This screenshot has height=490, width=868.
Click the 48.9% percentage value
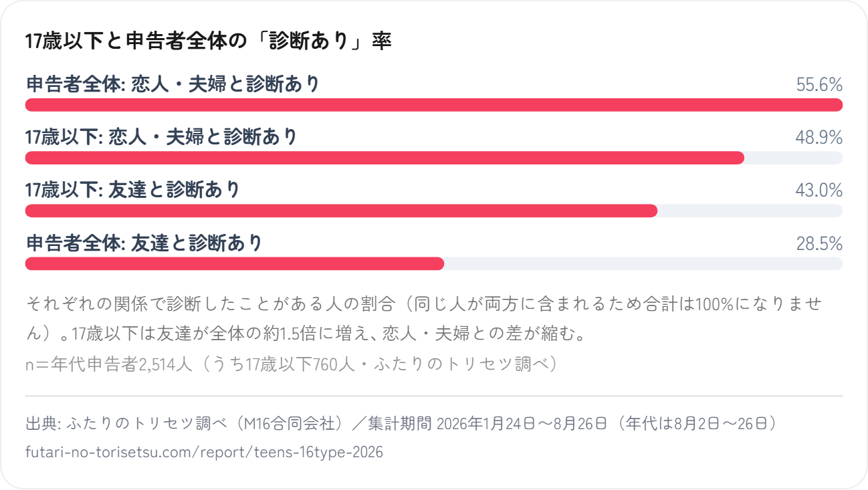click(x=819, y=138)
